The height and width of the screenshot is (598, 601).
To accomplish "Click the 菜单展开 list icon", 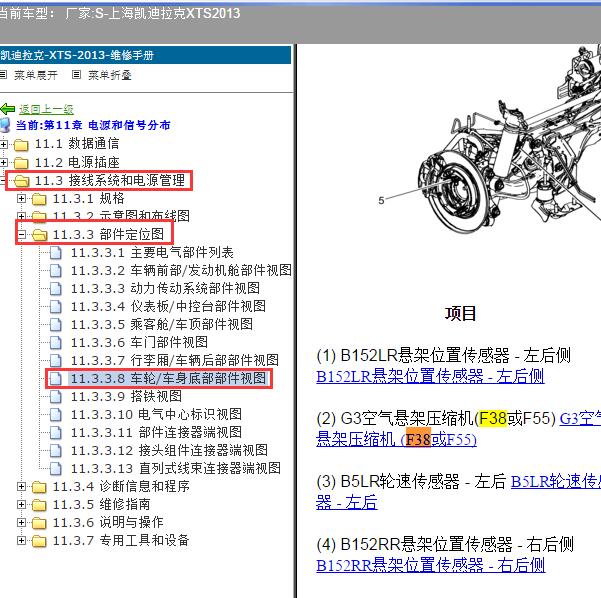I will coord(3,74).
